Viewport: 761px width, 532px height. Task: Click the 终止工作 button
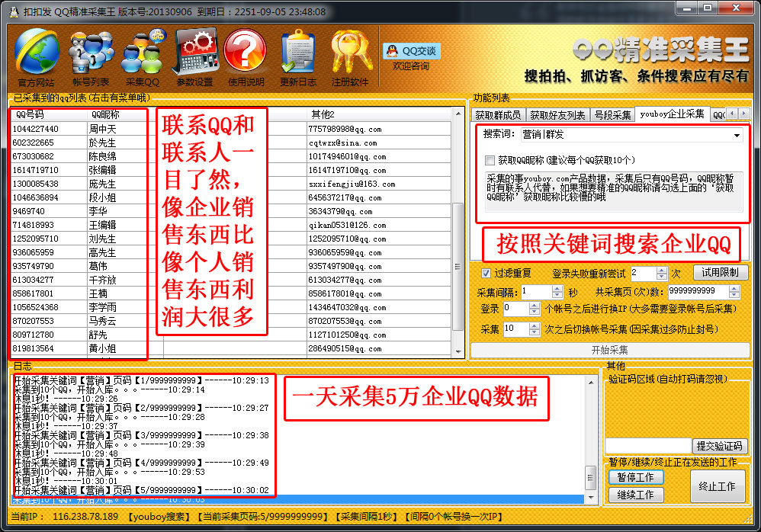[x=718, y=486]
